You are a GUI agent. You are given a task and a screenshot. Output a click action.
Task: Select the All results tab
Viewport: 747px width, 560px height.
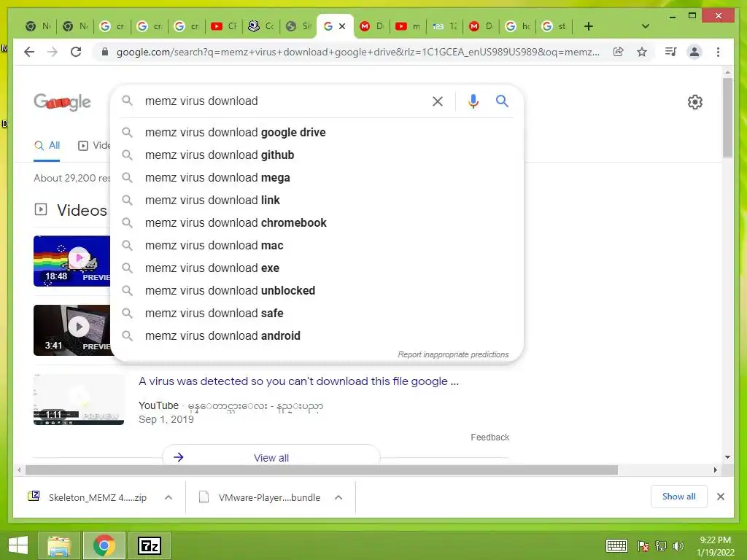point(47,146)
